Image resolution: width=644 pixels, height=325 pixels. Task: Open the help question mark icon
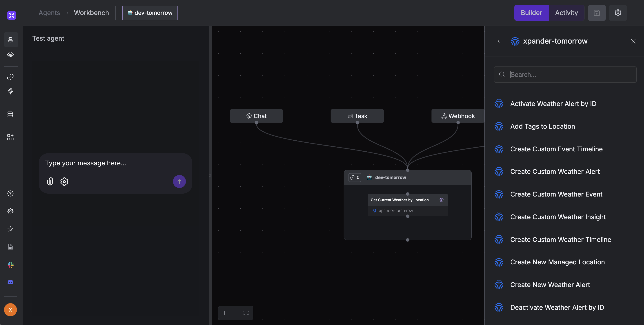click(x=10, y=193)
